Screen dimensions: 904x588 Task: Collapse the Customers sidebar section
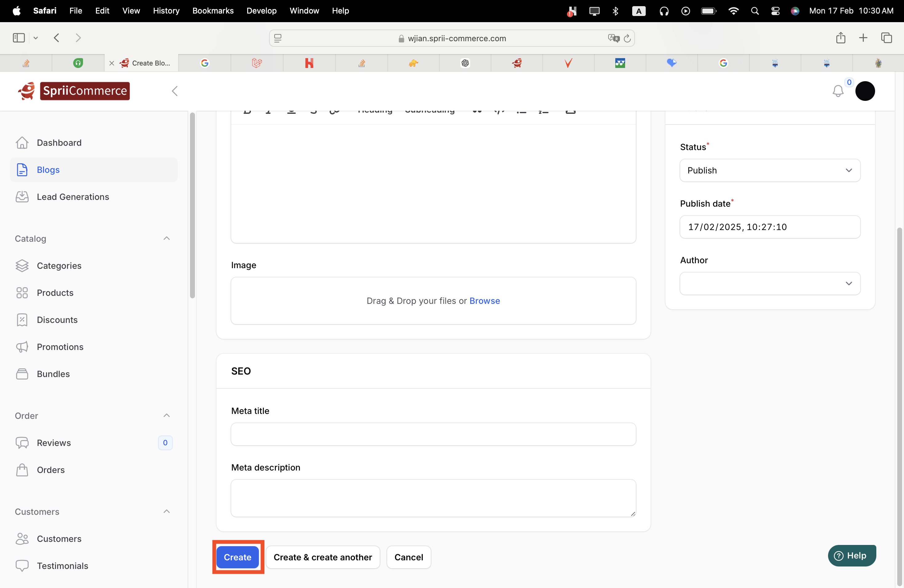[166, 512]
